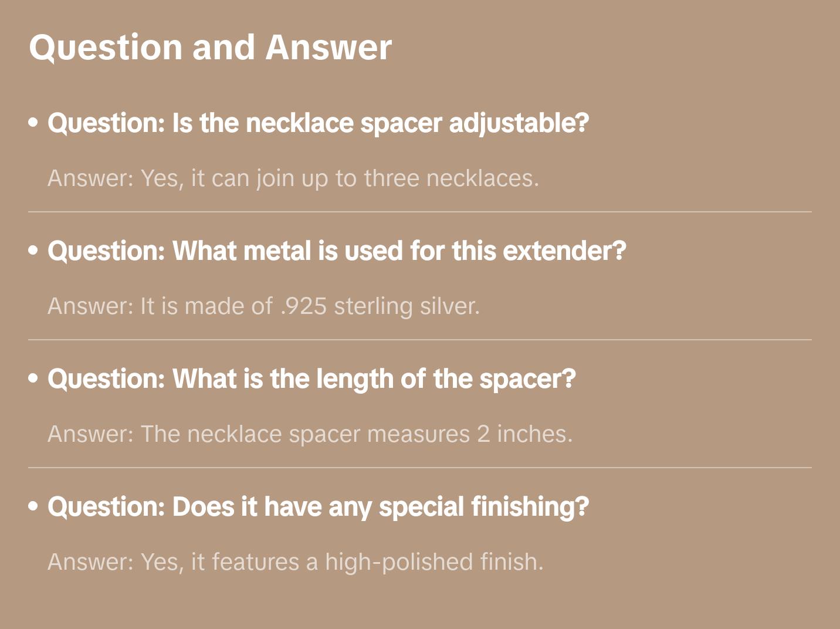Select the answer about joining three necklaces
The image size is (840, 629).
point(293,178)
